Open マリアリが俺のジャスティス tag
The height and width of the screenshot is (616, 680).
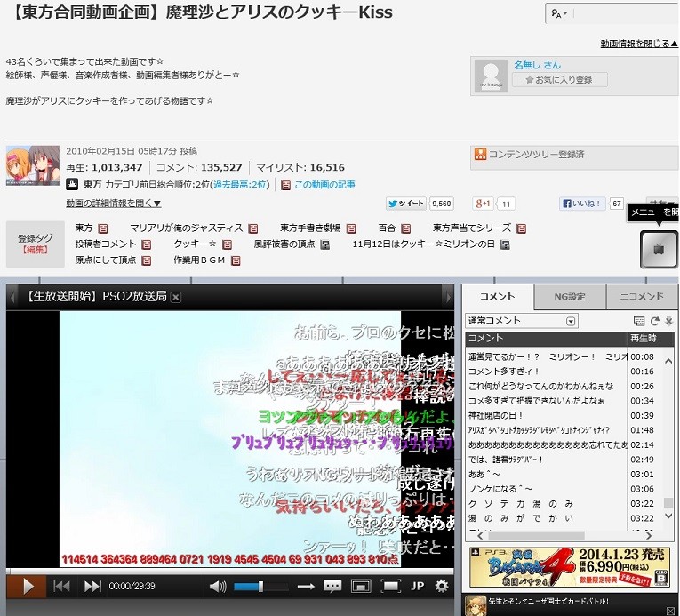click(x=187, y=228)
